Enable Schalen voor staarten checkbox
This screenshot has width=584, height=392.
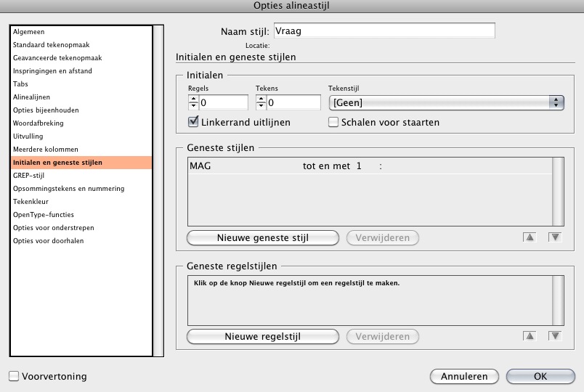(333, 122)
